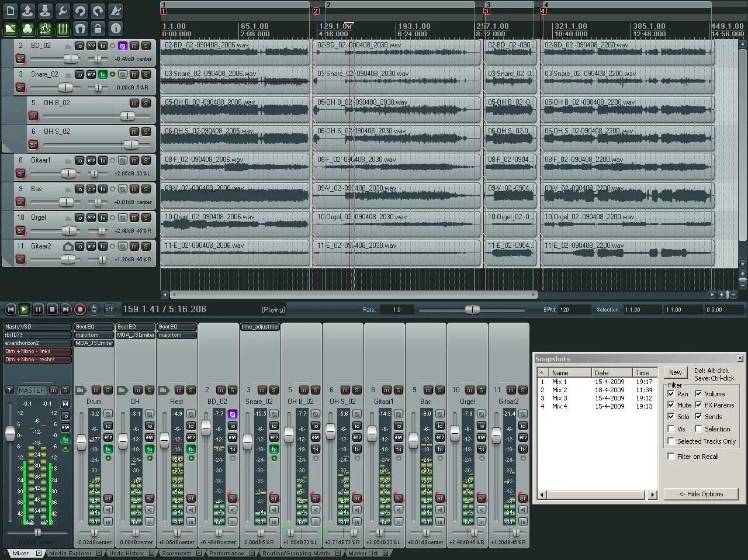Enable Selected Tracks Only checkbox

[671, 441]
